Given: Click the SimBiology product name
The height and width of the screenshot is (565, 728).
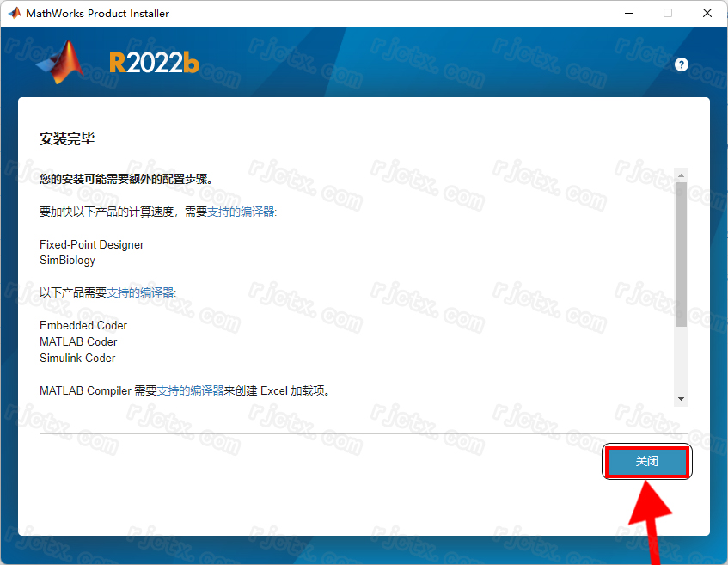Looking at the screenshot, I should click(67, 260).
